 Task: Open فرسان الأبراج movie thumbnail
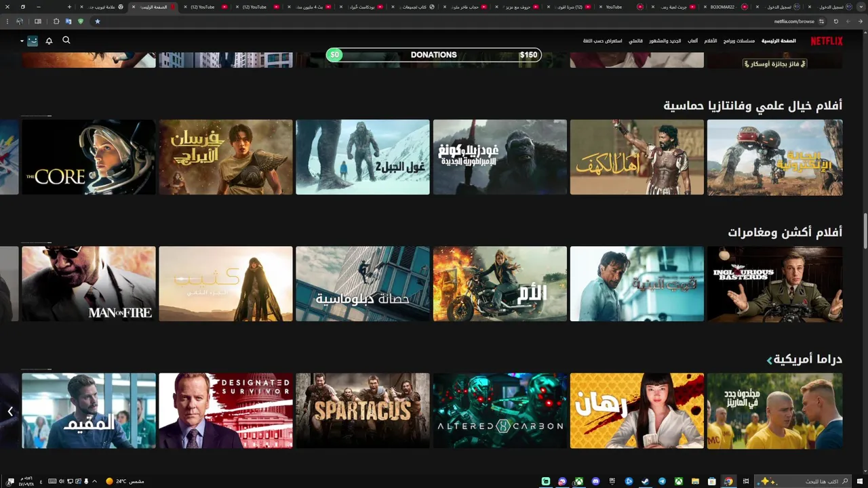[226, 157]
